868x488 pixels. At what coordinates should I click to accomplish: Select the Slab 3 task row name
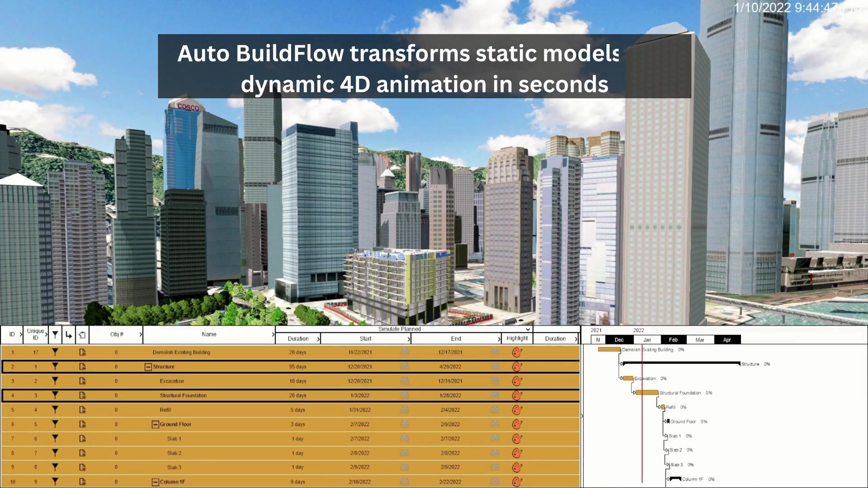(x=174, y=467)
